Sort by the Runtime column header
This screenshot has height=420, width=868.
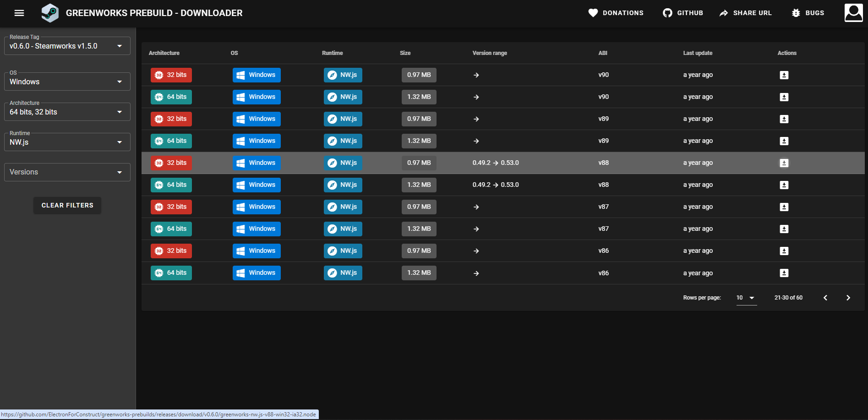pos(332,53)
